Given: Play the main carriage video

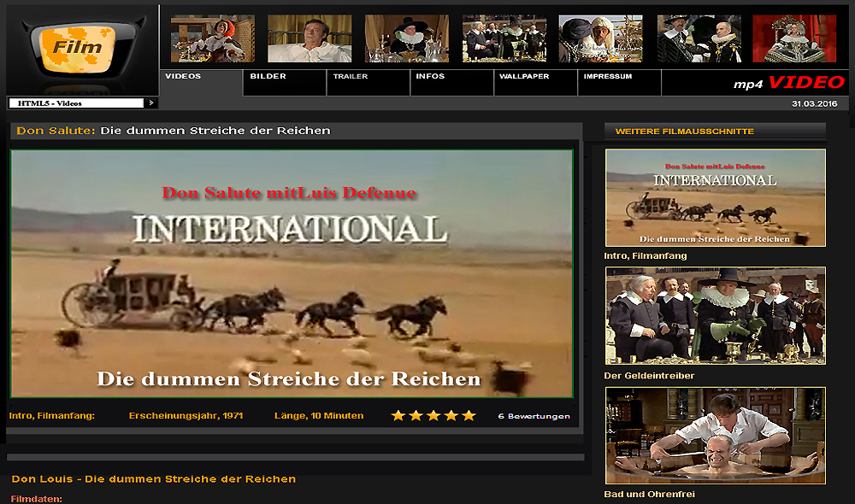Looking at the screenshot, I should (x=292, y=273).
